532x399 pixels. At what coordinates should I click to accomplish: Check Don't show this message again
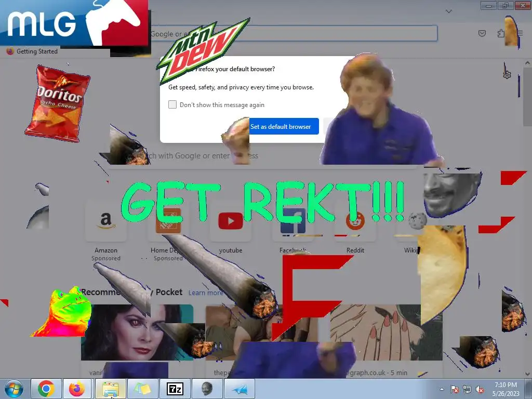[172, 104]
